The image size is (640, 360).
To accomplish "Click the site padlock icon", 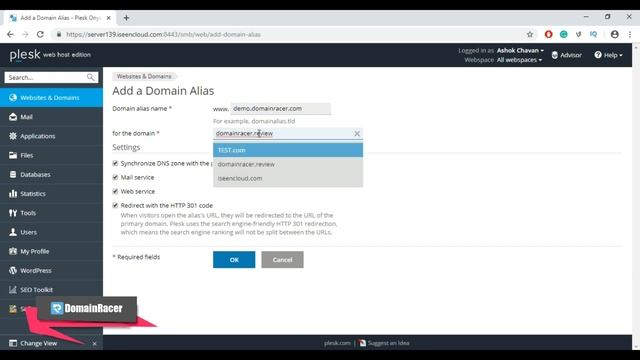I will pyautogui.click(x=59, y=34).
